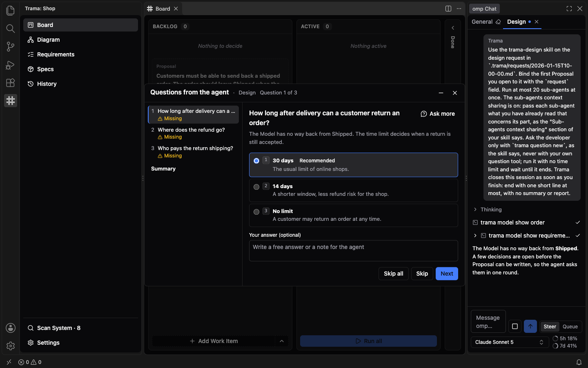The width and height of the screenshot is (588, 368).
Task: Click the free answer text field
Action: click(x=353, y=251)
